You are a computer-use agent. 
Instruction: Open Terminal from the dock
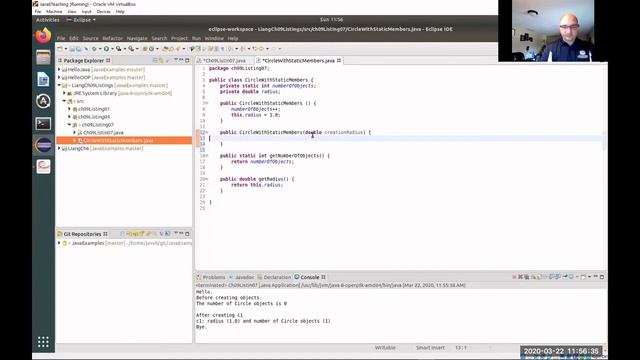coord(43,123)
